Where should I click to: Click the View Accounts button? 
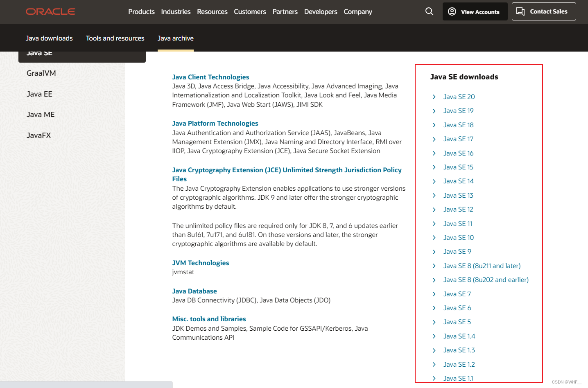pos(475,11)
